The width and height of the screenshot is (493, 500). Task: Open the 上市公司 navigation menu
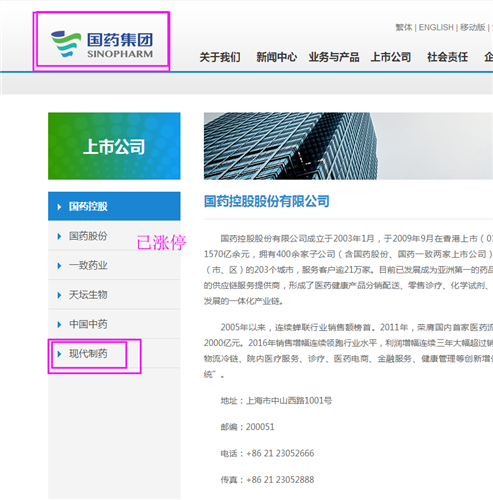tap(391, 57)
